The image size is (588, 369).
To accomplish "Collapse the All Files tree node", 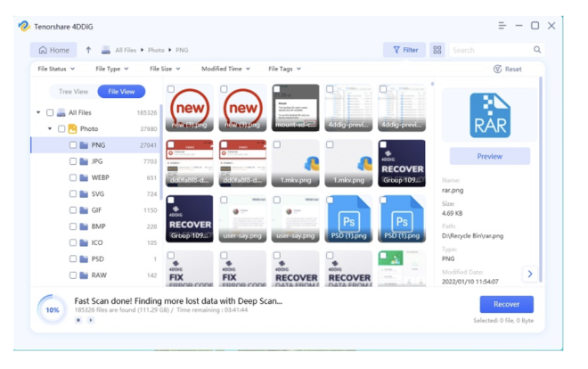I will [x=38, y=112].
